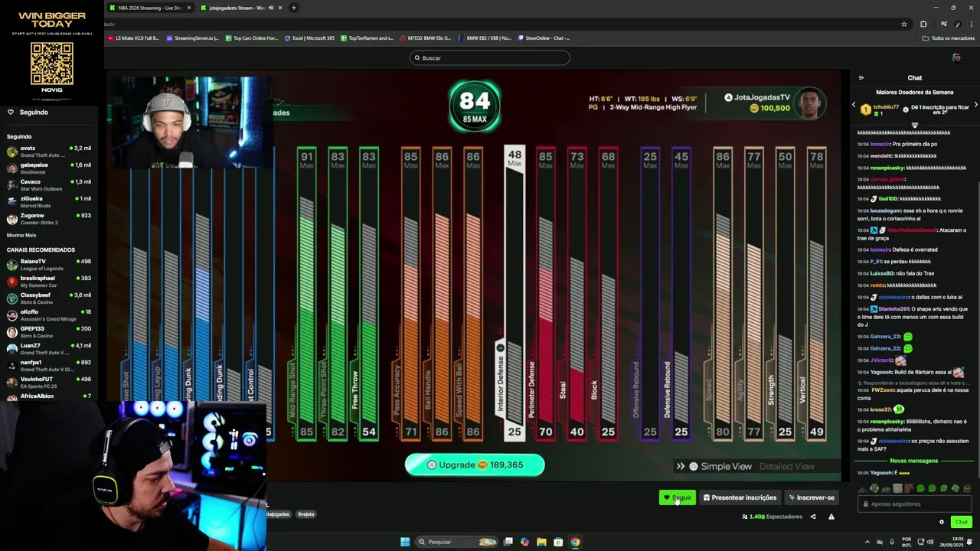980x551 pixels.
Task: Click the Inscrever-se subscribe button
Action: 812,497
